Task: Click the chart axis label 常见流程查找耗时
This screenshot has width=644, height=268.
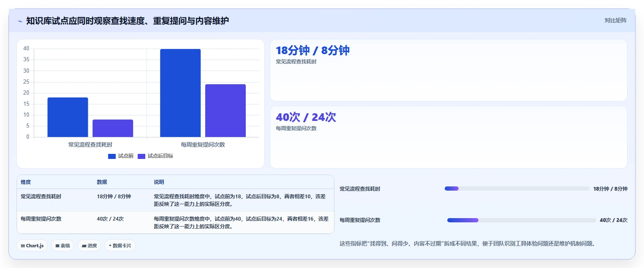Action: (90, 145)
